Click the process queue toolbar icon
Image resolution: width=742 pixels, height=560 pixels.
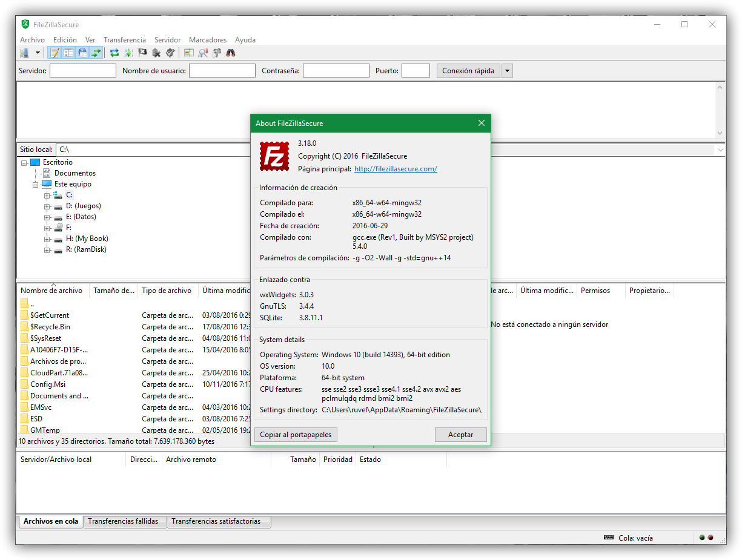click(128, 53)
